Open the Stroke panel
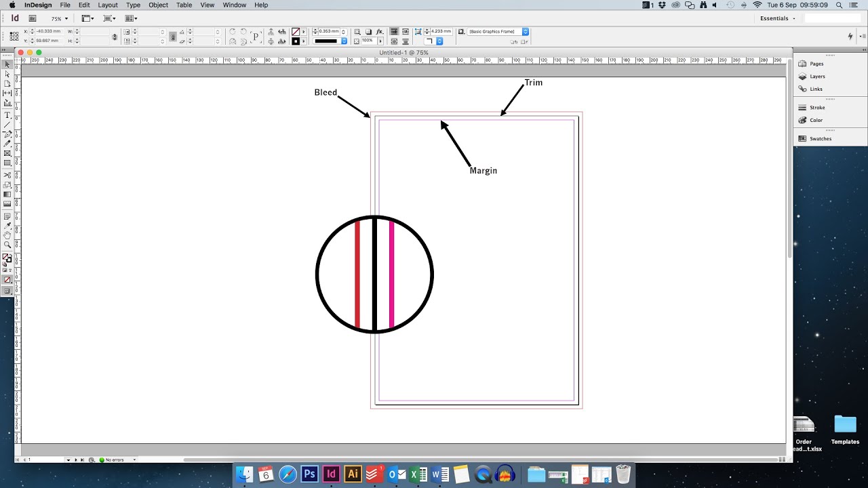The image size is (868, 488). 817,108
